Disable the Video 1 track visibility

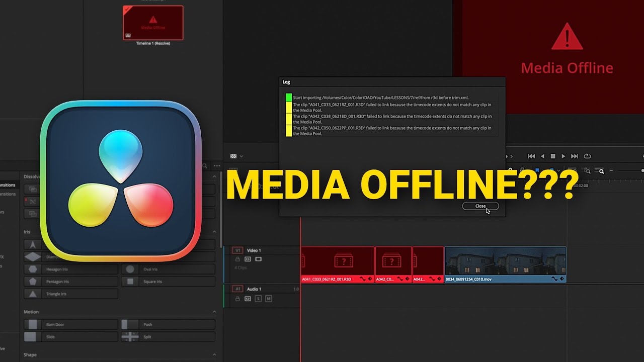pyautogui.click(x=258, y=259)
